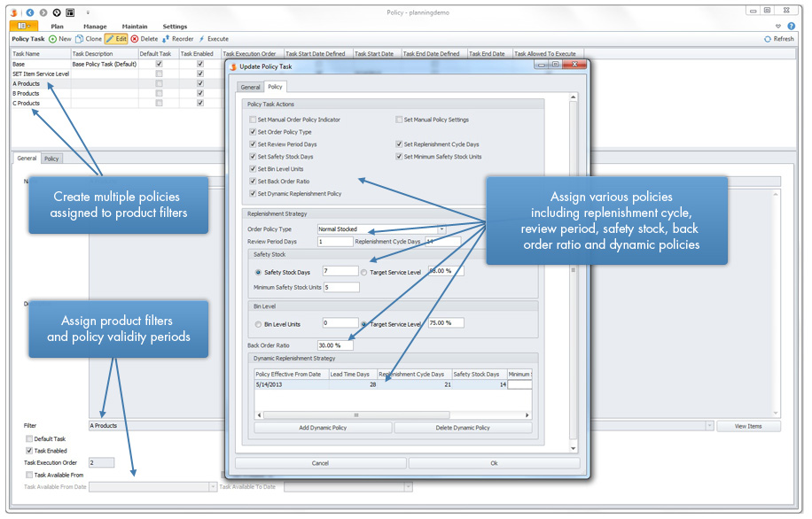Toggle Set Safety Stock Days checkbox
The image size is (812, 519).
pos(253,156)
